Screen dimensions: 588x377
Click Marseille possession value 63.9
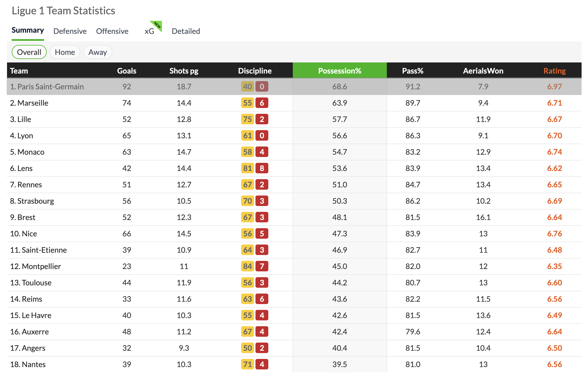click(x=340, y=103)
